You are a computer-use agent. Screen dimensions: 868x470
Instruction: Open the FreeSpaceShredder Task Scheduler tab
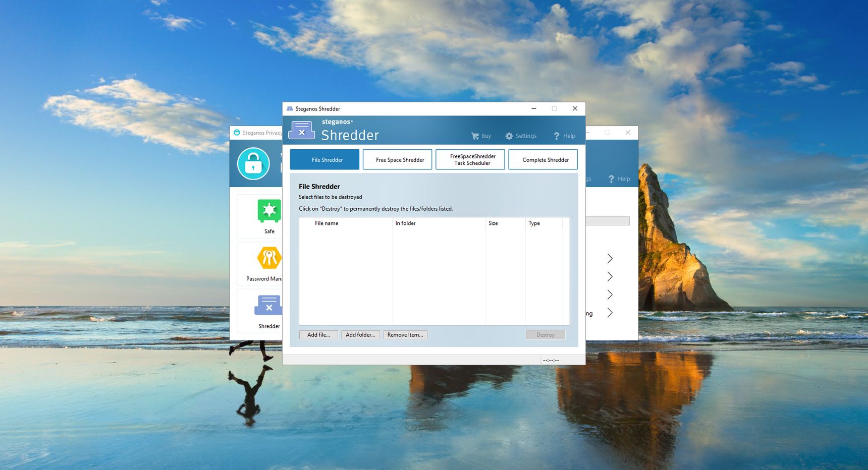click(470, 160)
